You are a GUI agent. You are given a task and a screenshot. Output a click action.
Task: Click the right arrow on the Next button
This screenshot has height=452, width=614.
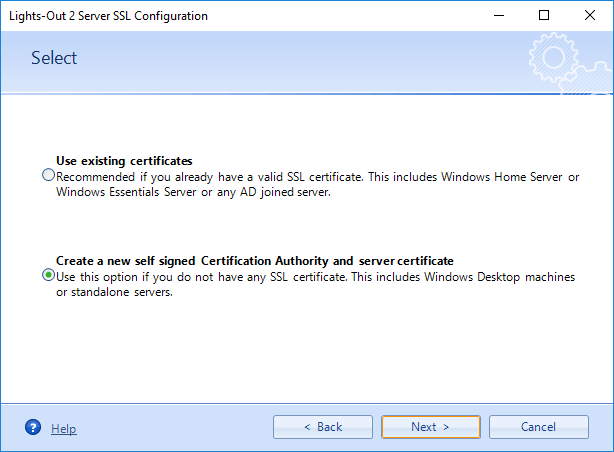pos(446,427)
